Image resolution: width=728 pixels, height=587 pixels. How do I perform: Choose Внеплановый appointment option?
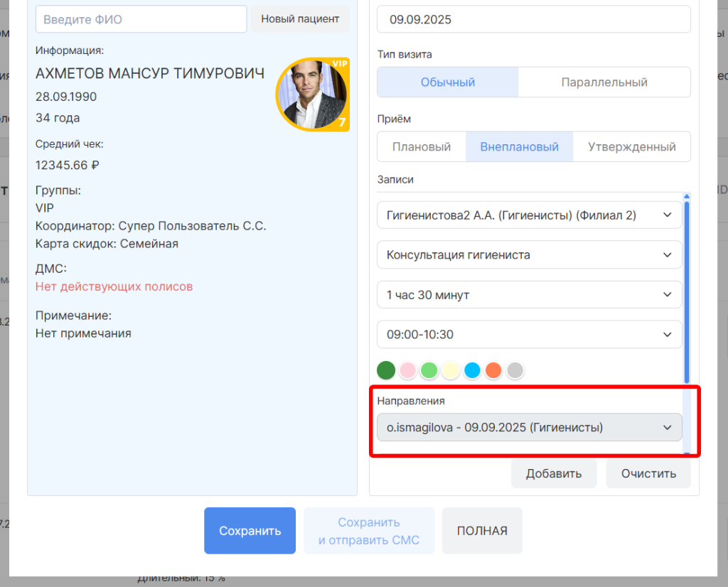pyautogui.click(x=519, y=147)
